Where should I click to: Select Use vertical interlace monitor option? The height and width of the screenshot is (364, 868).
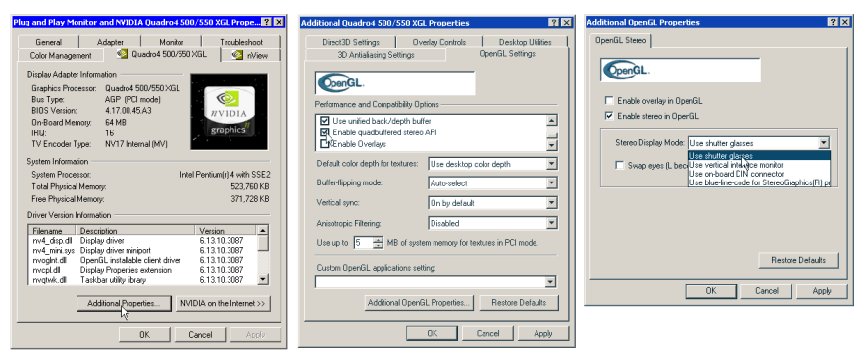(x=759, y=165)
